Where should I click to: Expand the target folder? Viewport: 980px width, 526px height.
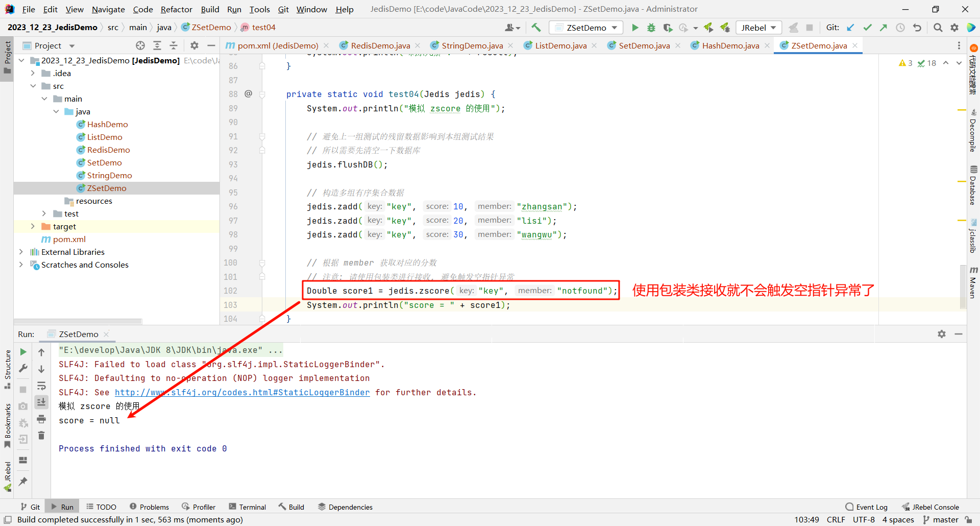pyautogui.click(x=33, y=226)
